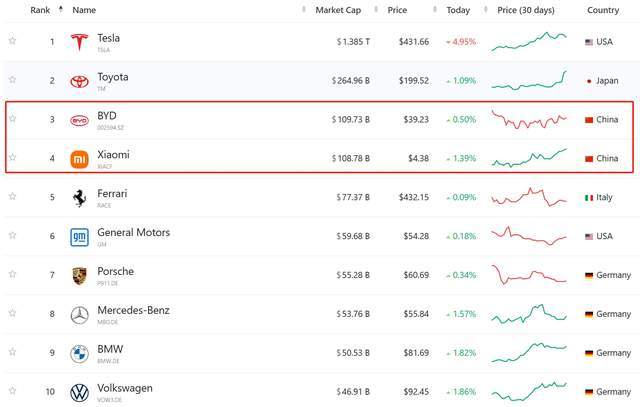
Task: Click Germany flag in Mercedes-Benz row
Action: (589, 315)
